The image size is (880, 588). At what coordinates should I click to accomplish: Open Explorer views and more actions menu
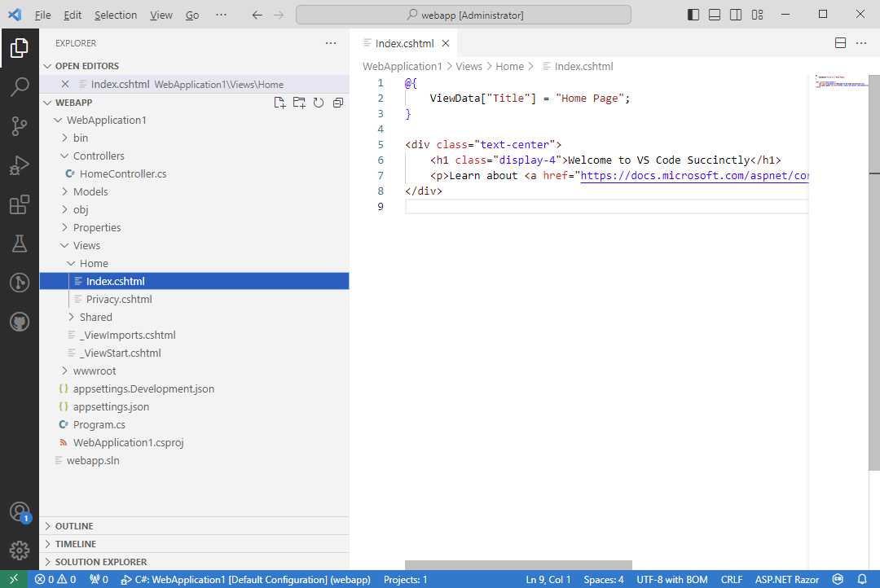coord(331,43)
